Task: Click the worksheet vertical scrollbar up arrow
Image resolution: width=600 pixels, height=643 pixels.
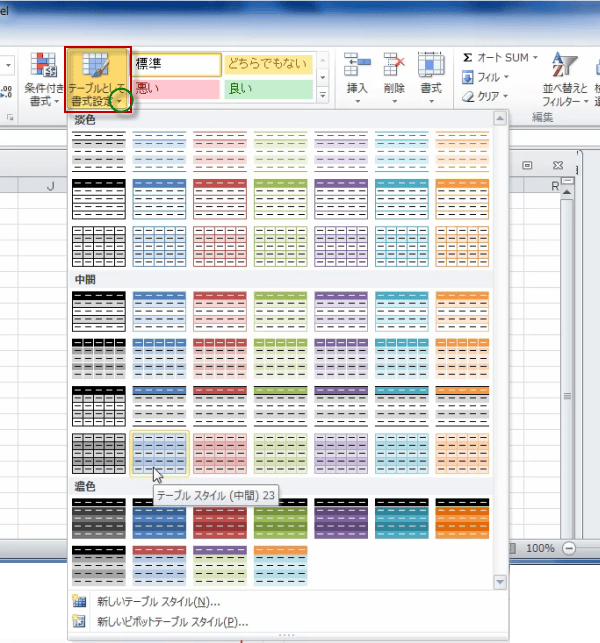Action: (x=567, y=192)
